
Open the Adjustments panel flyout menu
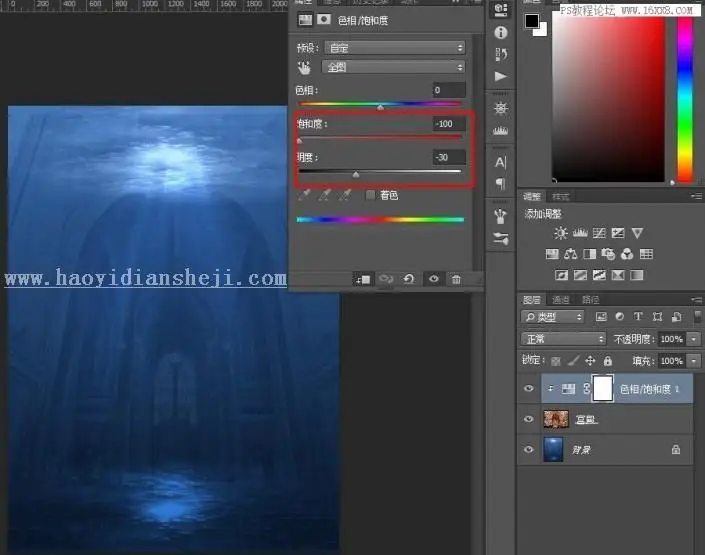(696, 196)
